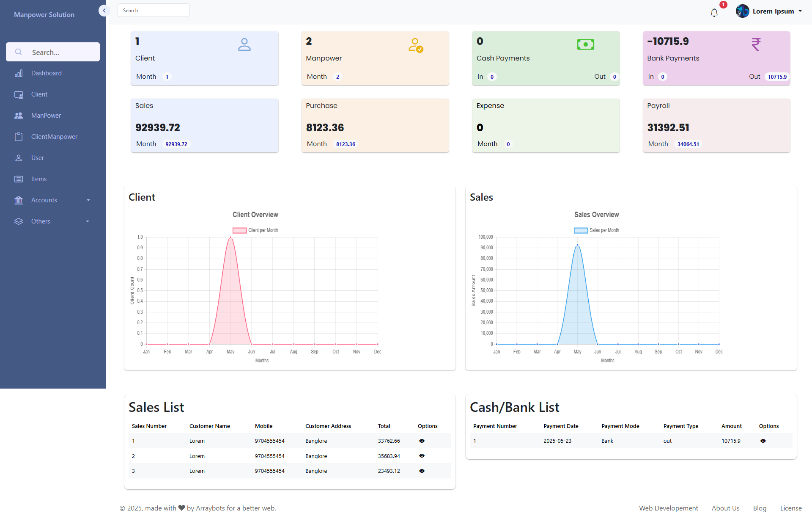Click the Lorem Ipsum profile avatar
The width and height of the screenshot is (812, 527).
pos(742,11)
